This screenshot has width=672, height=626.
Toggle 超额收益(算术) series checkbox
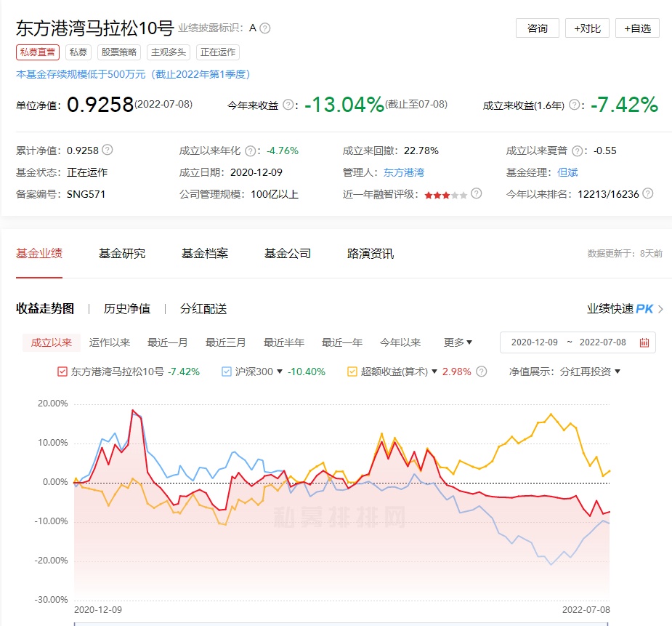coord(352,372)
